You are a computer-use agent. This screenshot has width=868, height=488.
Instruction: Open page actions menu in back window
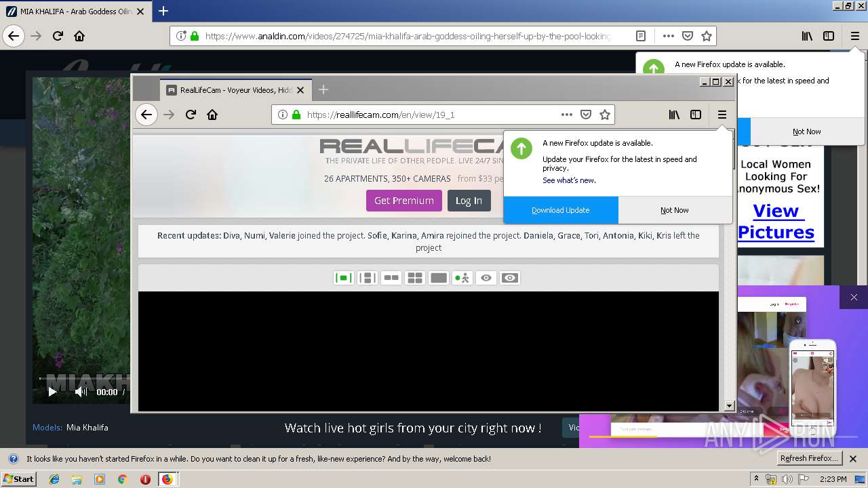click(x=669, y=36)
